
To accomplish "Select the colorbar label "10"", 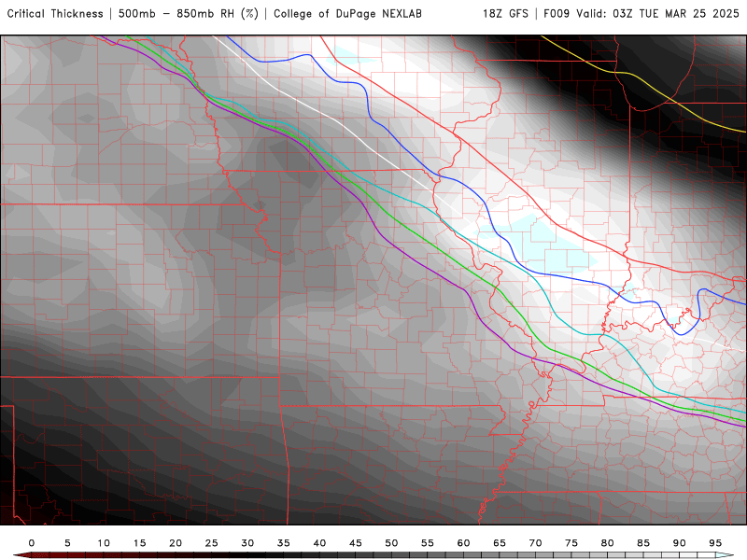I will coord(104,543).
